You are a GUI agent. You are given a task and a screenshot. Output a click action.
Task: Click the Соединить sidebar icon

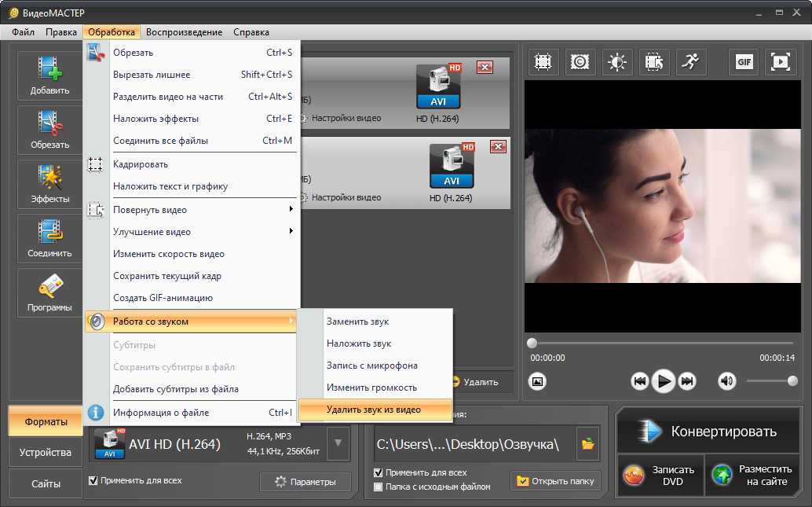49,238
